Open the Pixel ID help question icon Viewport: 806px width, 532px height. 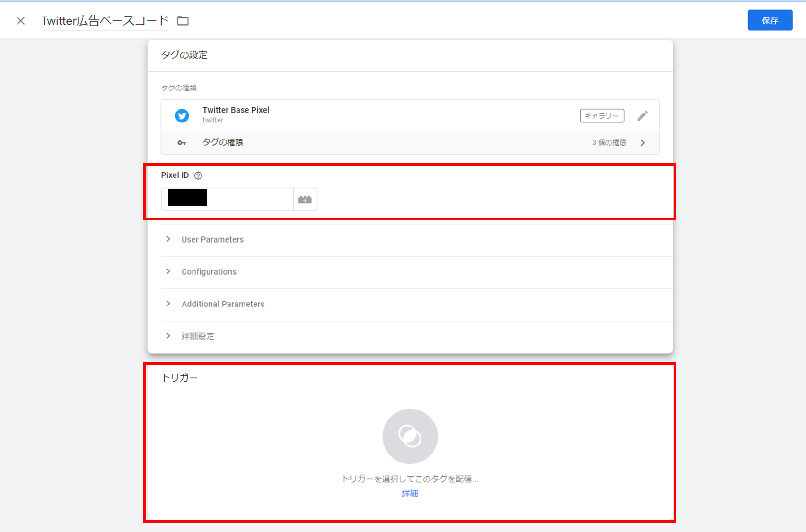(198, 175)
